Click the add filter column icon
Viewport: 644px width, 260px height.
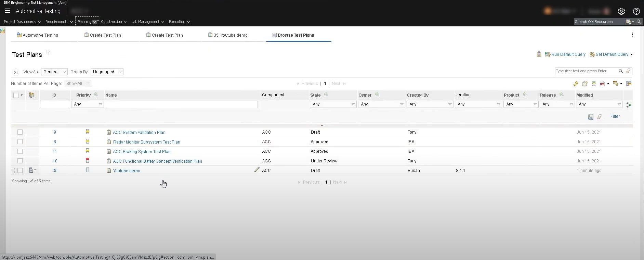(628, 105)
